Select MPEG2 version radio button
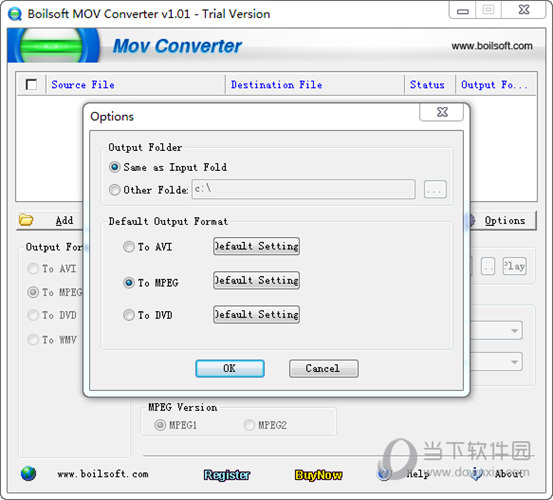The image size is (553, 500). (x=249, y=425)
